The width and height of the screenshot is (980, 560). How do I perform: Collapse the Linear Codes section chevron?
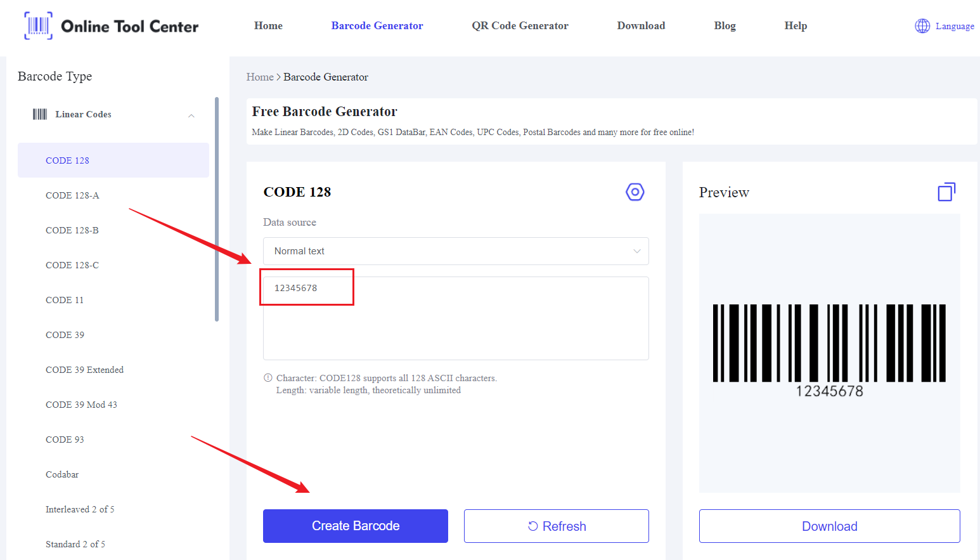pos(191,115)
